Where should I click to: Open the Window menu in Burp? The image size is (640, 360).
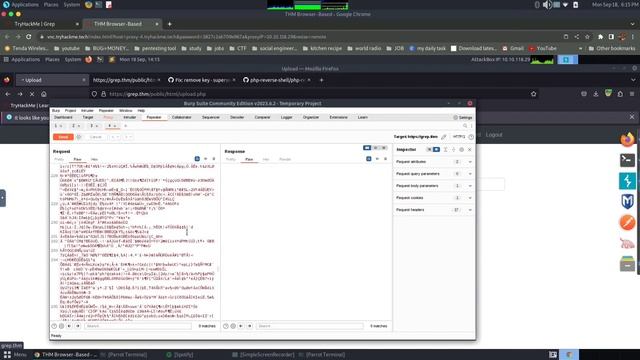(x=125, y=111)
